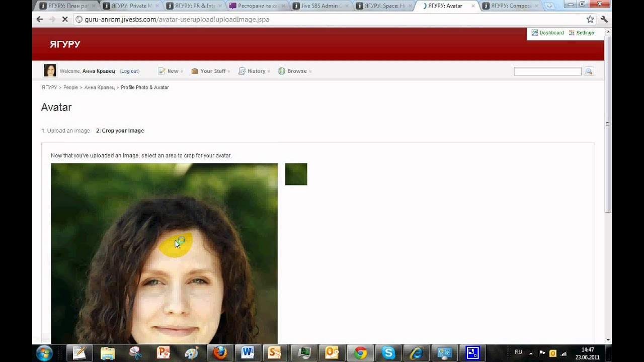The width and height of the screenshot is (644, 362).
Task: Click the Анна Кравец username in the welcome bar
Action: [99, 71]
